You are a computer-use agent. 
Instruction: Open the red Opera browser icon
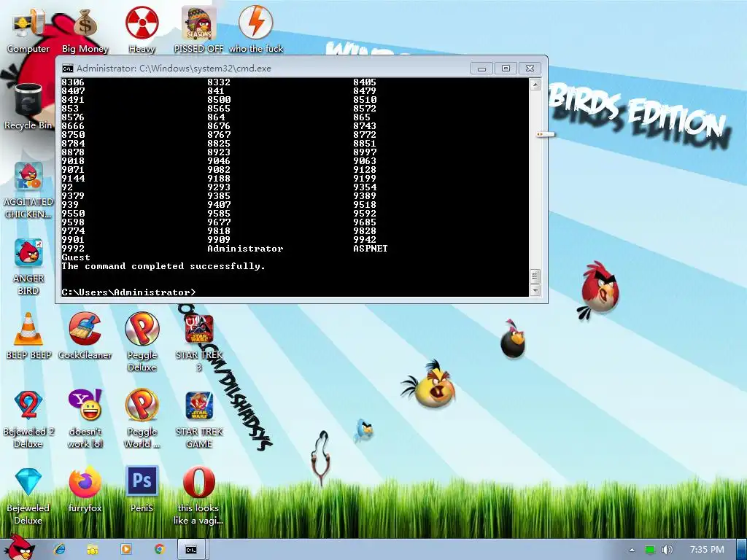198,495
